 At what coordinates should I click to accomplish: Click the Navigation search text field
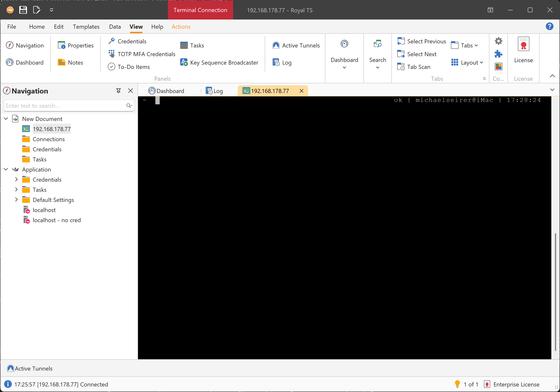(65, 105)
